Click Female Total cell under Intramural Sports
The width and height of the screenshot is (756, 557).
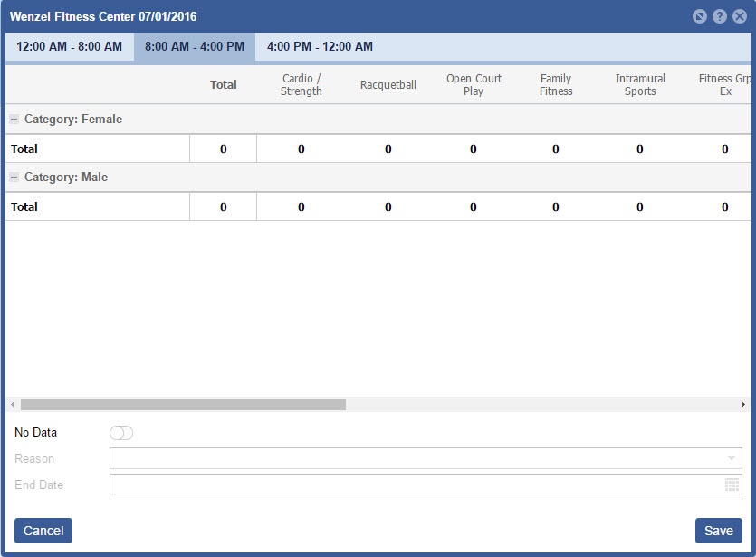pos(640,149)
